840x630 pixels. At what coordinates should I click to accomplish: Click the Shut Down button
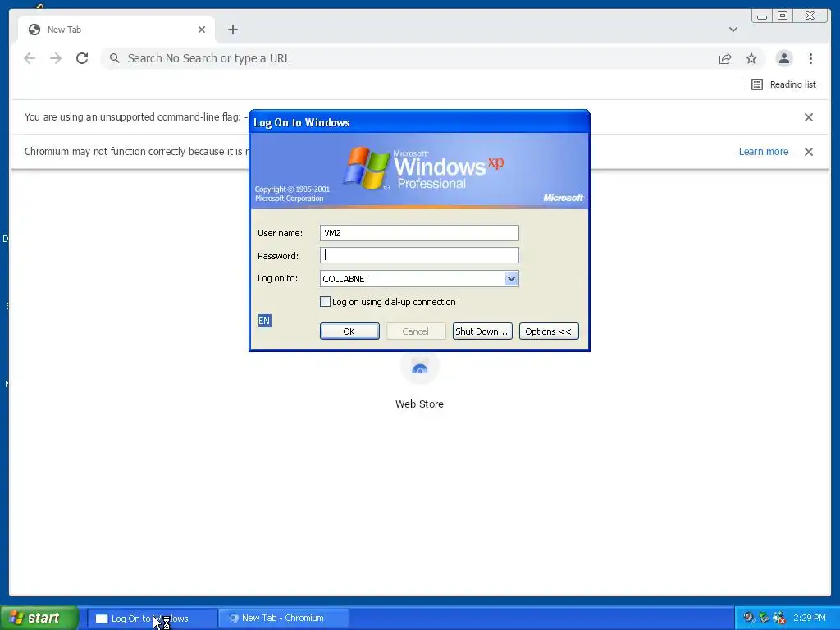(482, 331)
